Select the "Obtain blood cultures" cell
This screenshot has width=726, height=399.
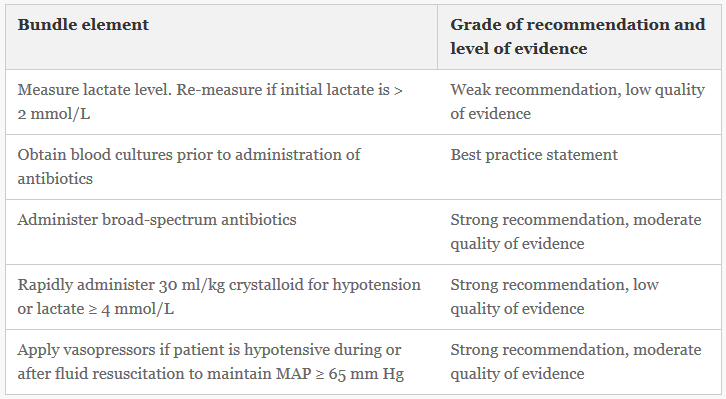coord(221,167)
